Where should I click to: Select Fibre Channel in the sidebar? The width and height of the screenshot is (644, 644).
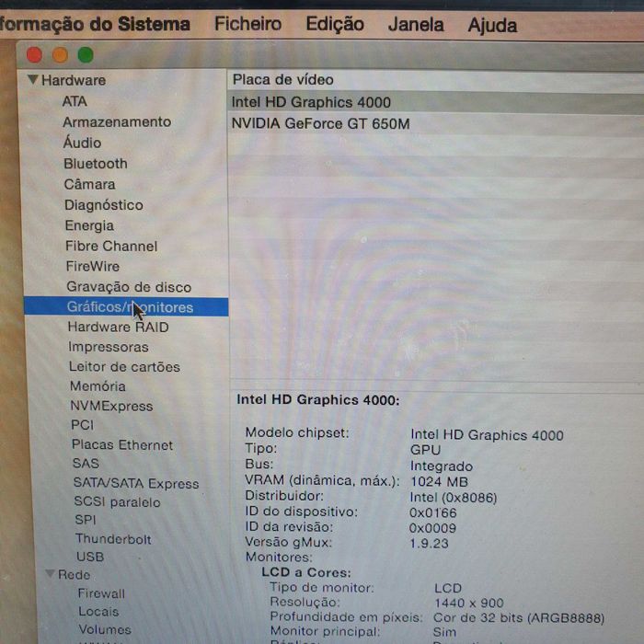pos(111,246)
